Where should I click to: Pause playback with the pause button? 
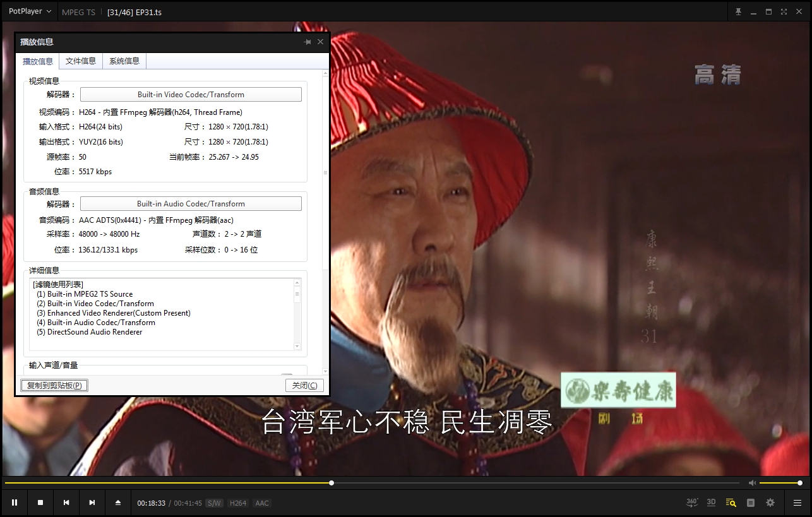(15, 502)
